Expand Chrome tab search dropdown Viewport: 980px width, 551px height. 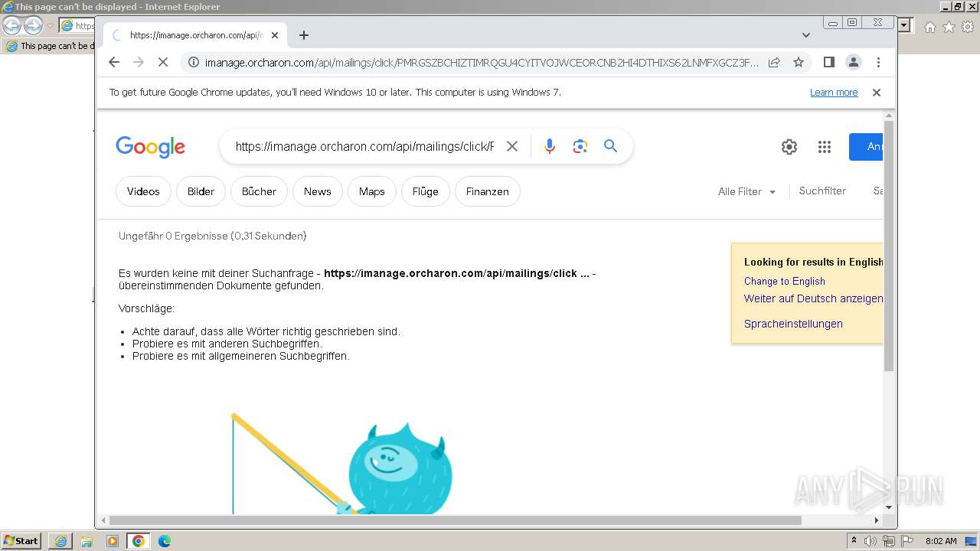coord(805,35)
